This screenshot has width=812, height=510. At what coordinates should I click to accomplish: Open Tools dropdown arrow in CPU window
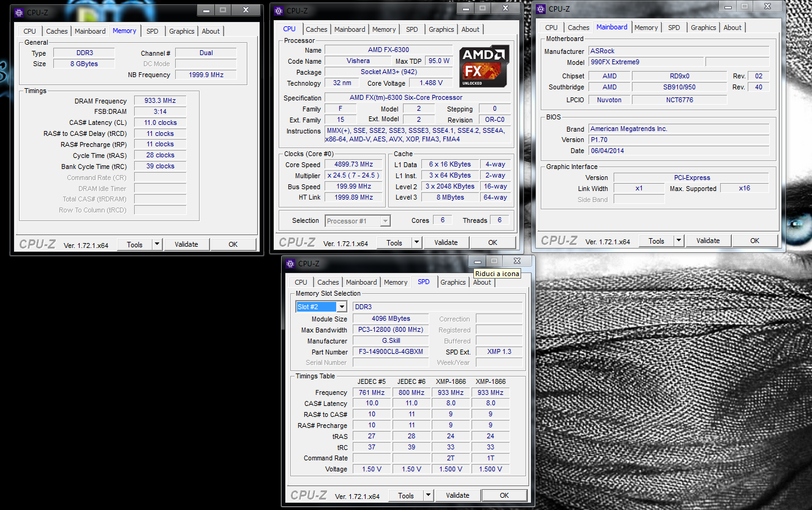pyautogui.click(x=416, y=242)
